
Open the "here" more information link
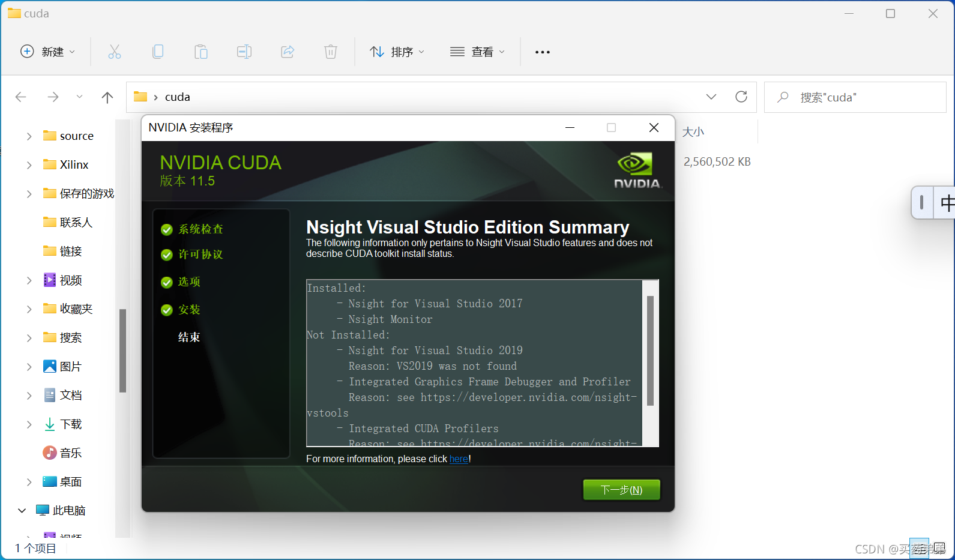point(459,459)
